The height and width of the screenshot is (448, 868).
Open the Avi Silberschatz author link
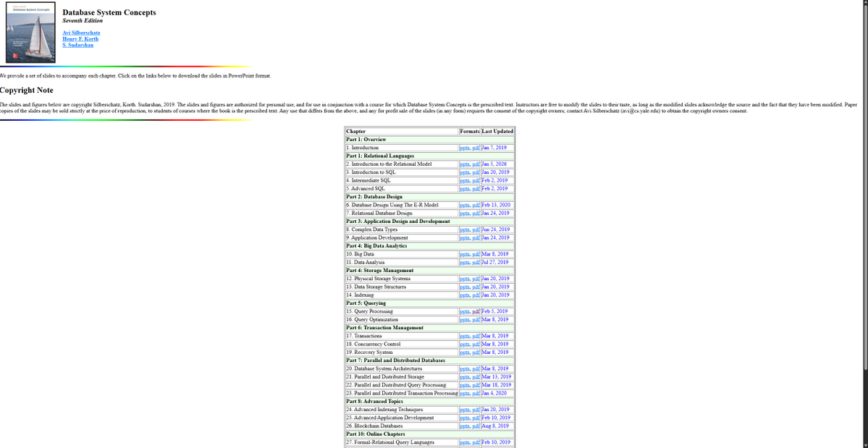coord(81,33)
